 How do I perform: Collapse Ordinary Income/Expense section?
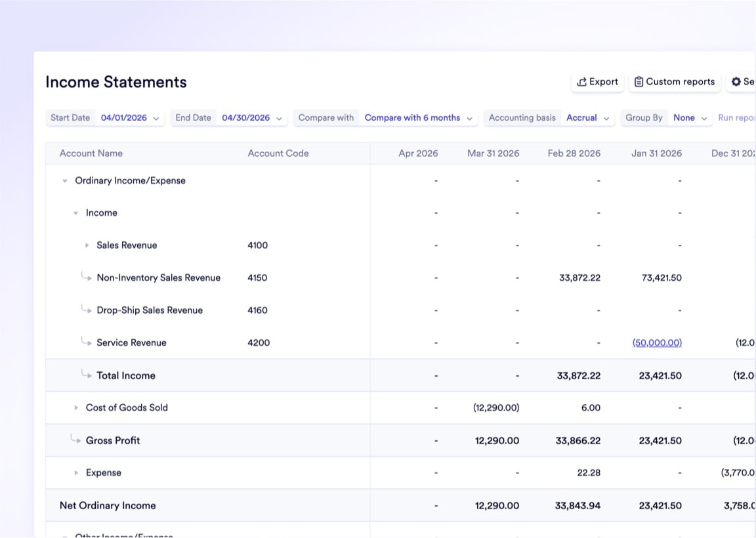(x=64, y=181)
